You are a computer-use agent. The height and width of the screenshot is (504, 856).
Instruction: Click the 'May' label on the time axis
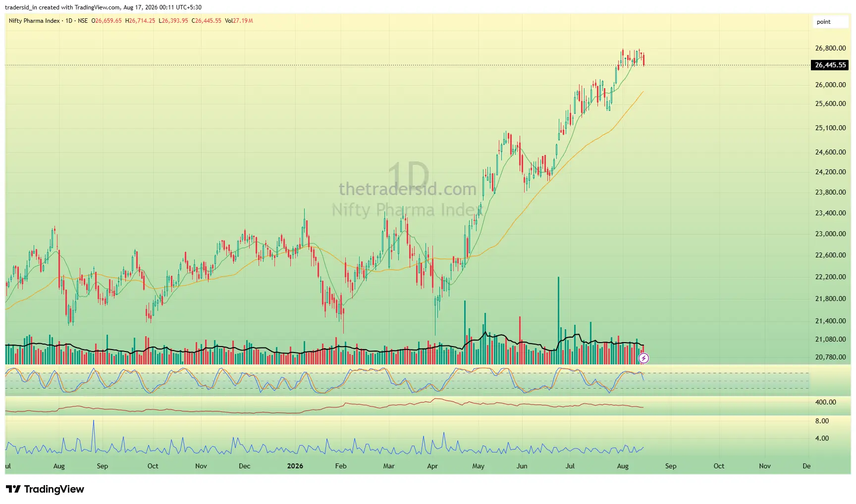[x=479, y=466]
